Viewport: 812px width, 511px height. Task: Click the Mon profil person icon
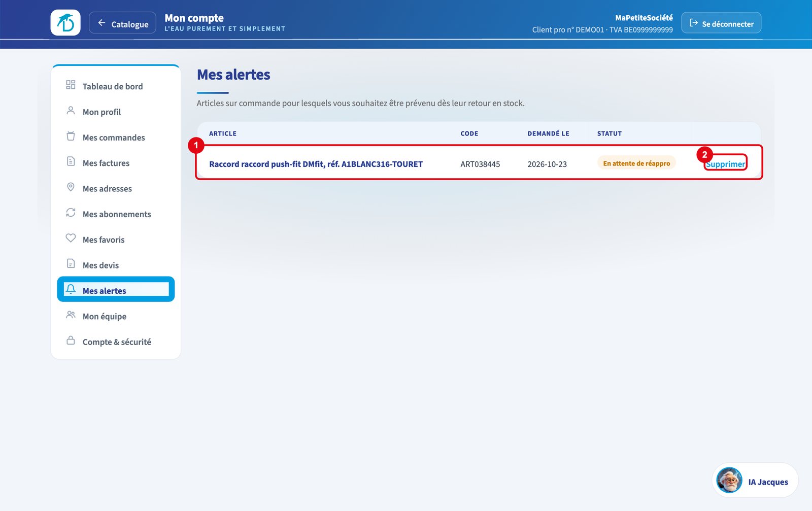71,111
